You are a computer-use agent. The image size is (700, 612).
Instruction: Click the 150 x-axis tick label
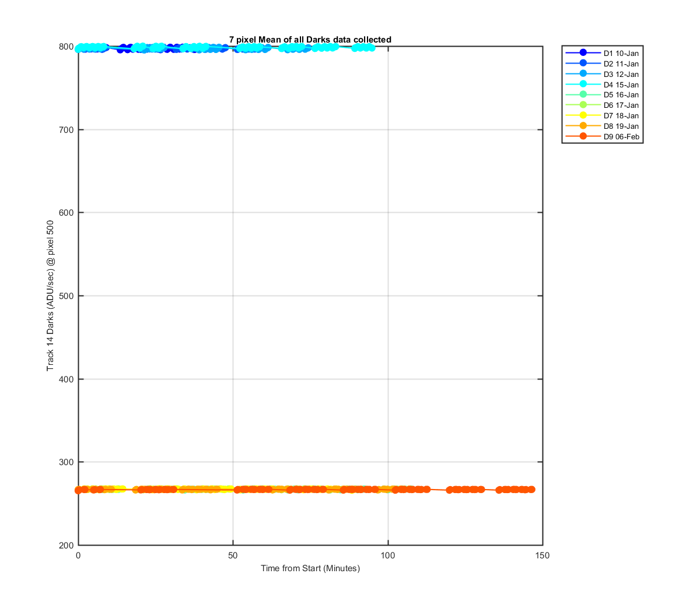542,555
